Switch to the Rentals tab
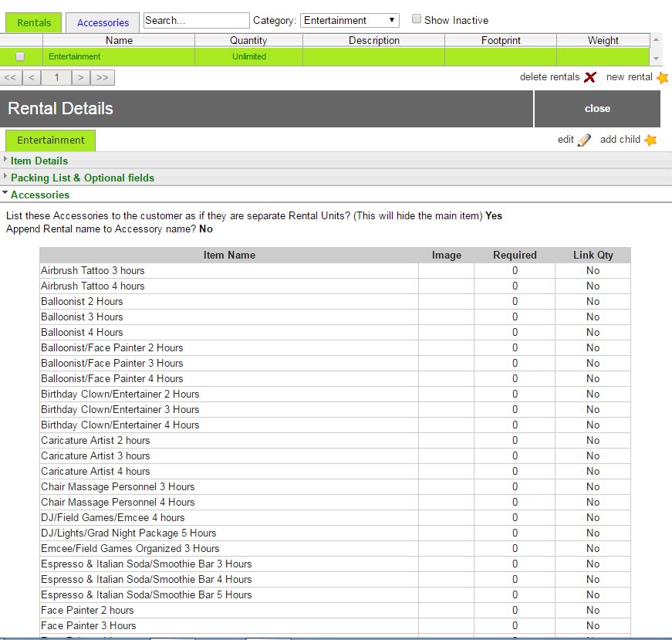The width and height of the screenshot is (672, 640). (34, 22)
